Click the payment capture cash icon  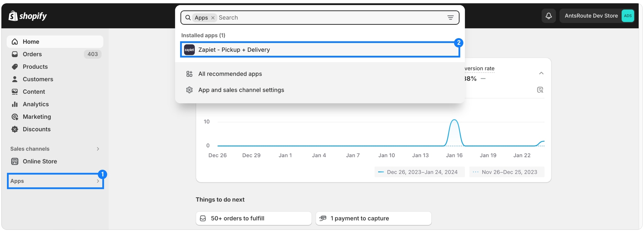(323, 218)
